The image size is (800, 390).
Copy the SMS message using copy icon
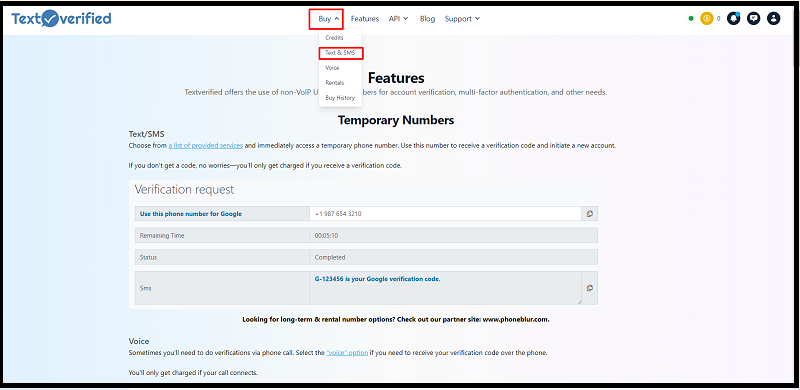(x=589, y=288)
